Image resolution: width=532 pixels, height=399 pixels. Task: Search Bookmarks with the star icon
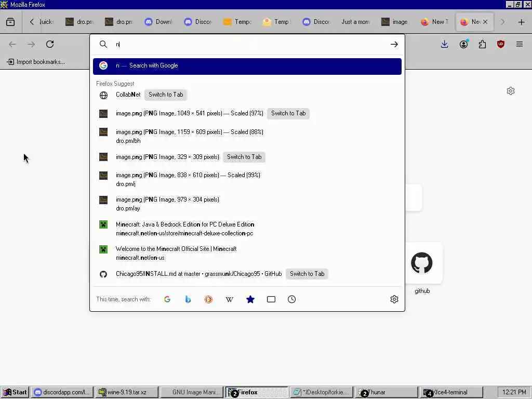pyautogui.click(x=250, y=299)
